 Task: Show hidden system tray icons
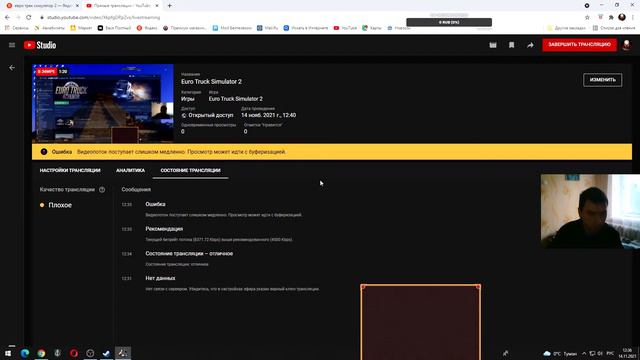[x=584, y=353]
